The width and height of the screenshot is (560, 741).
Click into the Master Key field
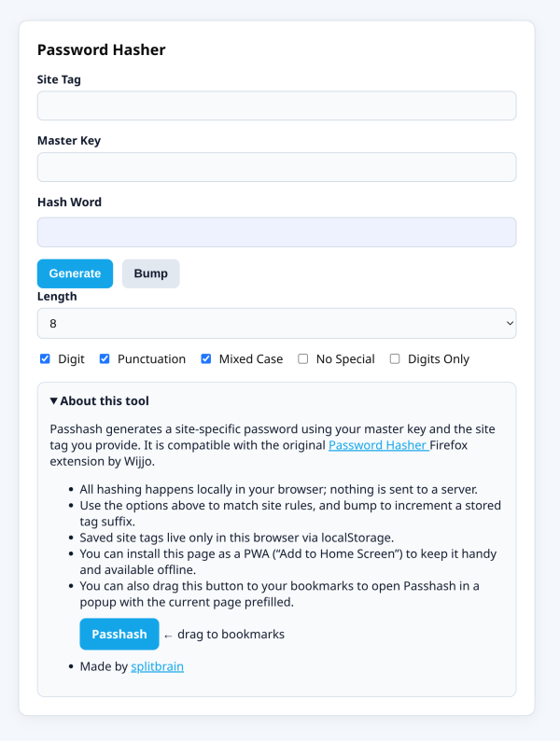276,167
